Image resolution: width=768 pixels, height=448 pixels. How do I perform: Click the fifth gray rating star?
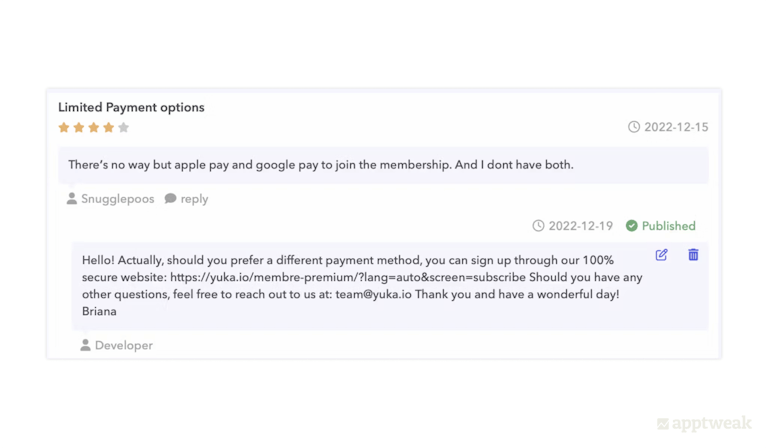pyautogui.click(x=124, y=128)
